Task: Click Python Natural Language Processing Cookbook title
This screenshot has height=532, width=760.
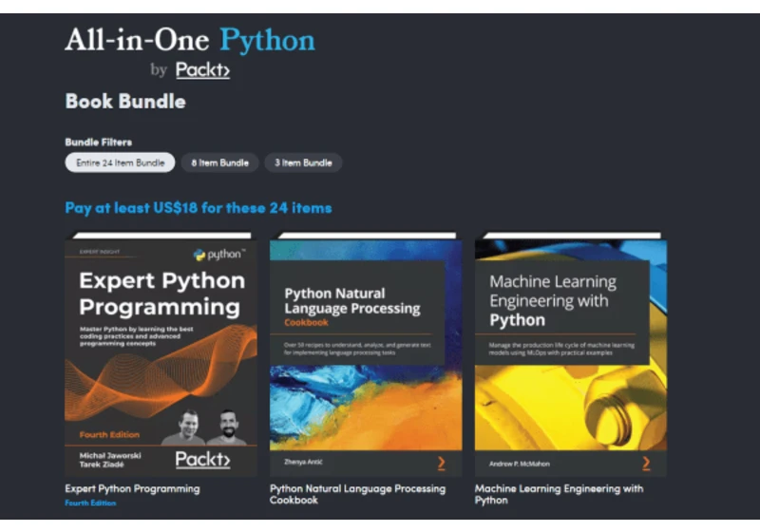Action: click(358, 494)
